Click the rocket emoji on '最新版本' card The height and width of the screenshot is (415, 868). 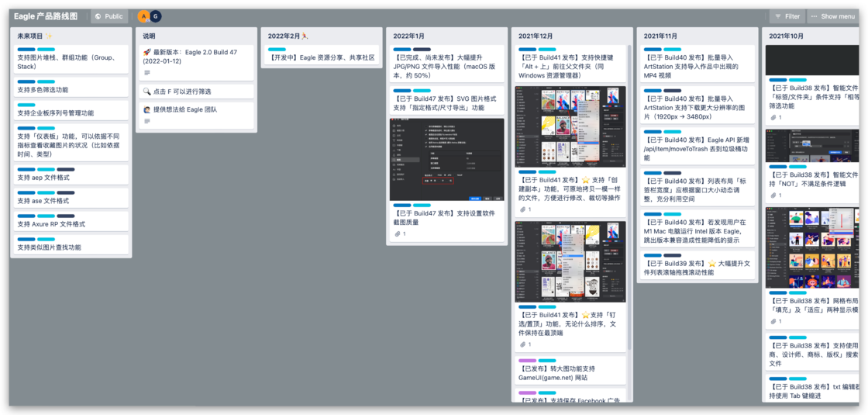pyautogui.click(x=147, y=52)
